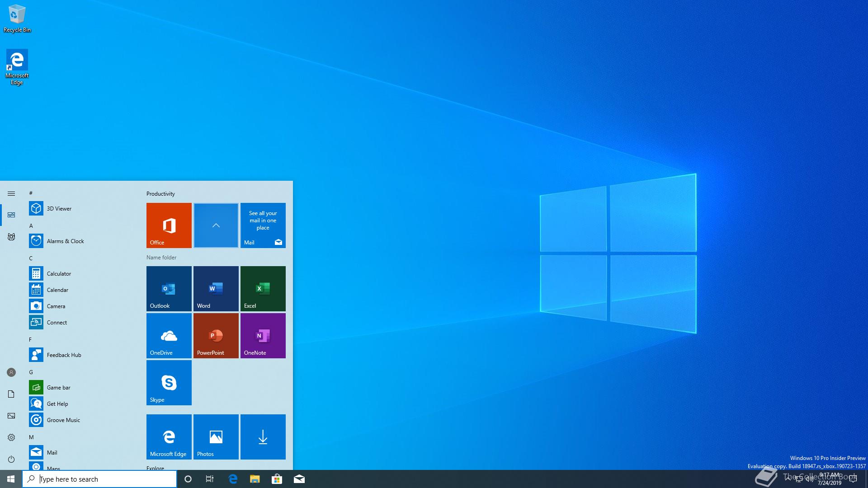Open the Microsoft Edge tile in Start

click(169, 437)
